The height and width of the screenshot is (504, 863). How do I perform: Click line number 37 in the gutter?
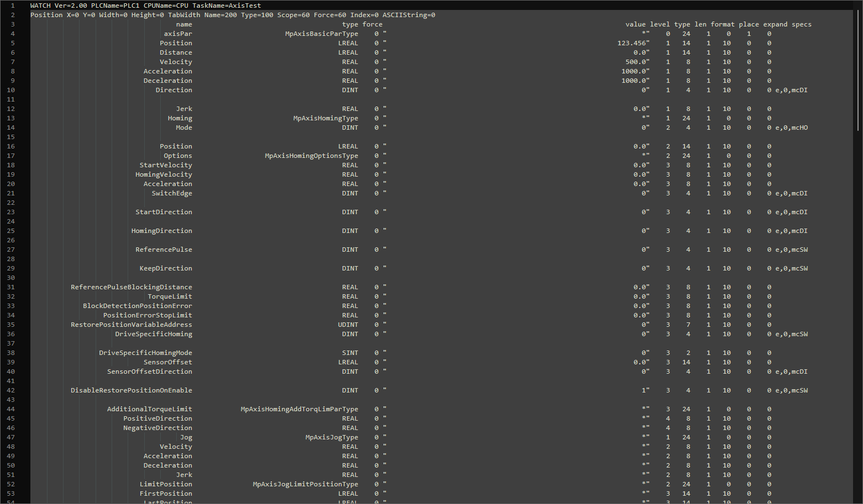point(11,343)
